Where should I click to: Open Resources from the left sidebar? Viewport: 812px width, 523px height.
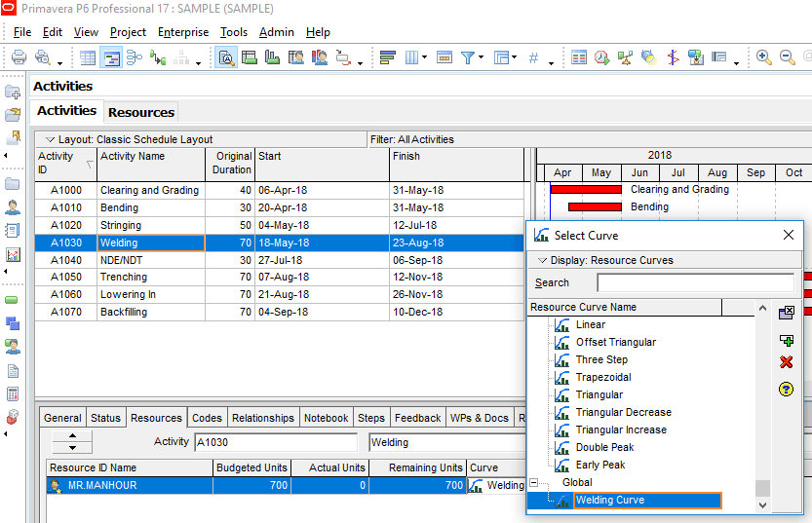coord(13,206)
